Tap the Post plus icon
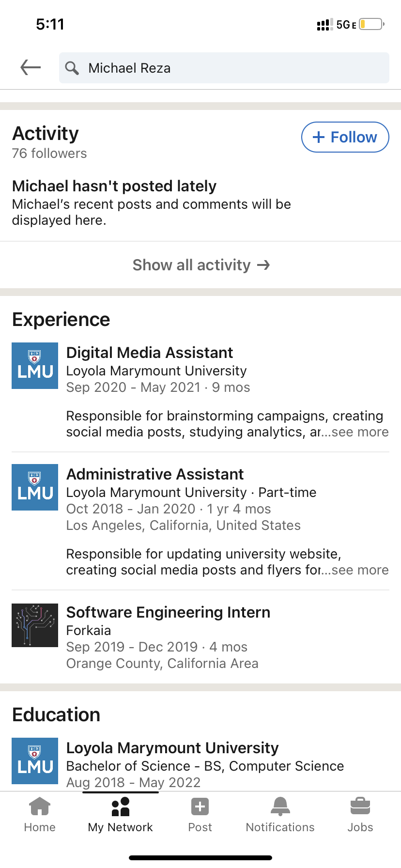Screen dimensions: 401x868 coord(200,807)
